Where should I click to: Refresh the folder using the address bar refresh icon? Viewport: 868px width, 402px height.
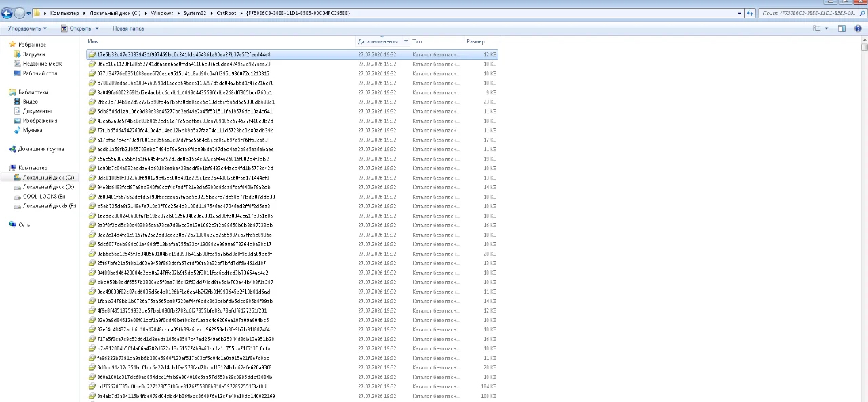pyautogui.click(x=750, y=13)
